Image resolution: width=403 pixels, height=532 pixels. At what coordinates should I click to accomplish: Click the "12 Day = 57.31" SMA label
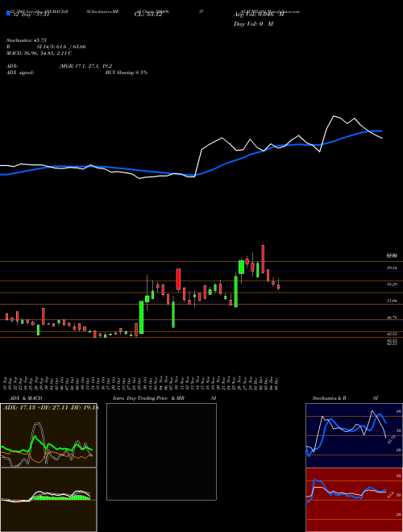31,15
